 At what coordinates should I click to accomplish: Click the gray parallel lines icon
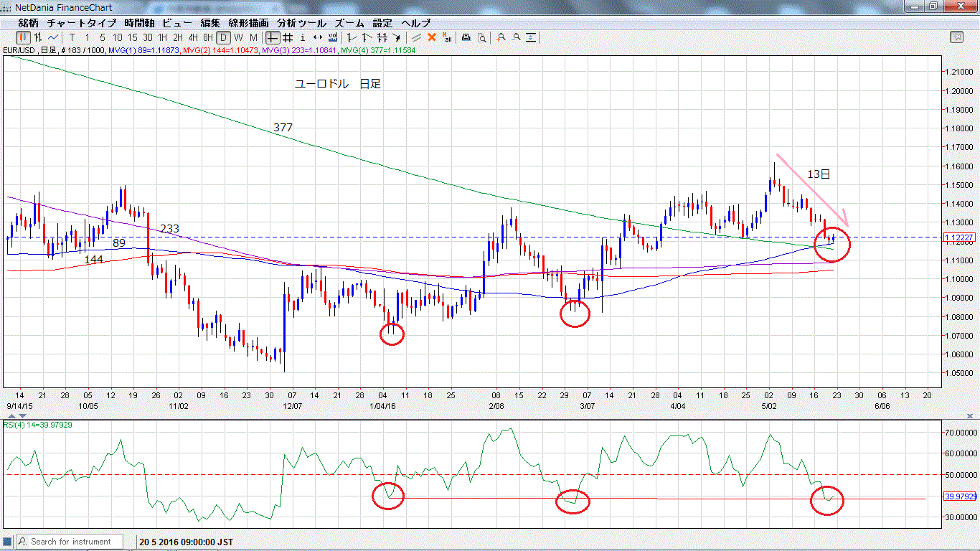click(416, 37)
